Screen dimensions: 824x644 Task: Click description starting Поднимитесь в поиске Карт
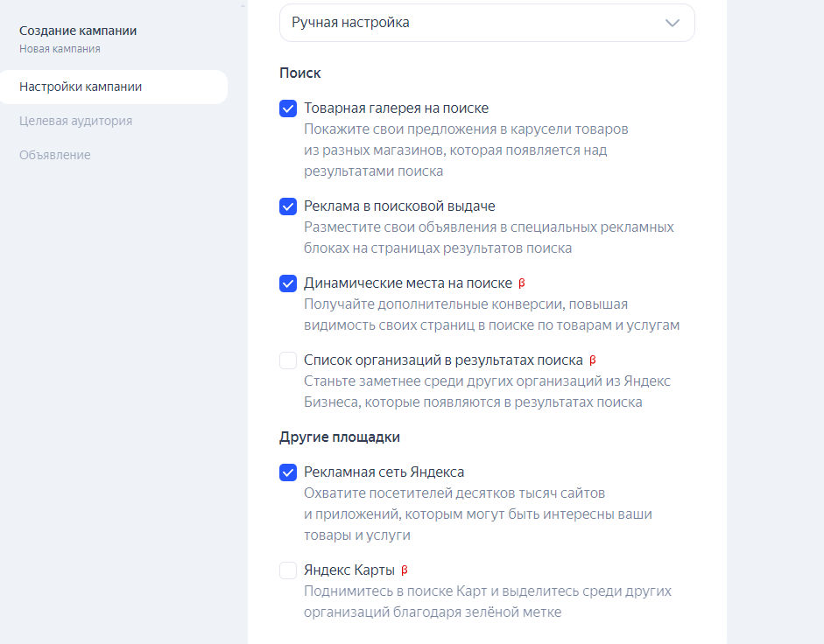(488, 601)
